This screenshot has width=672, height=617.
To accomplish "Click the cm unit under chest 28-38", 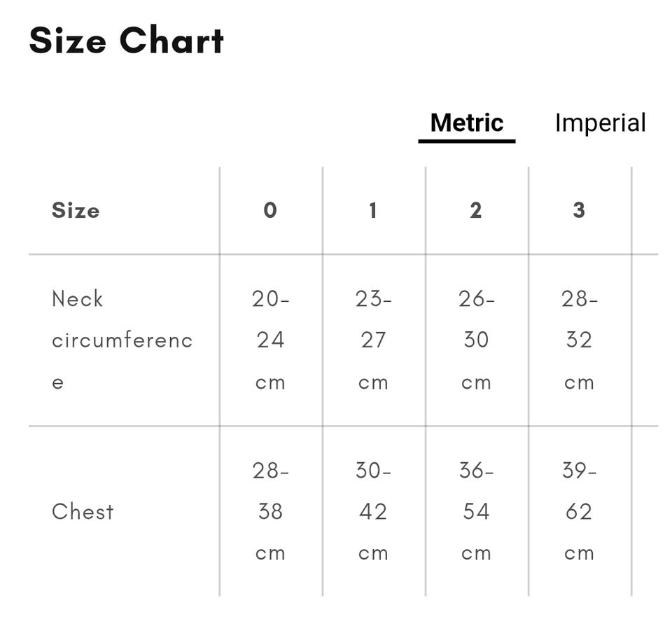I will point(270,553).
